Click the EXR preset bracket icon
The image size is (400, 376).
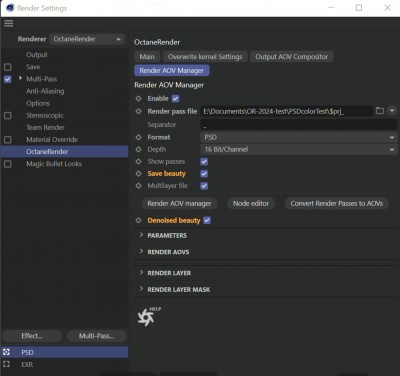[x=6, y=364]
